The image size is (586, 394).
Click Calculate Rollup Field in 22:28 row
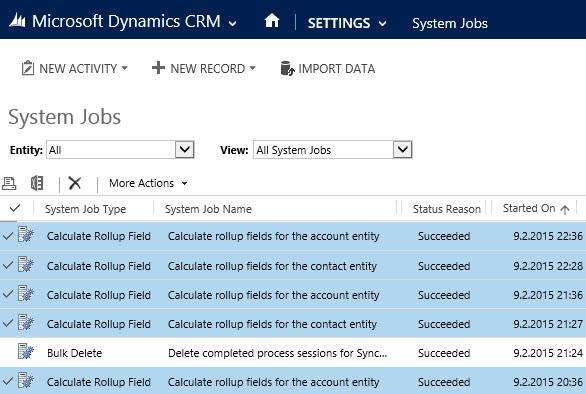(99, 266)
